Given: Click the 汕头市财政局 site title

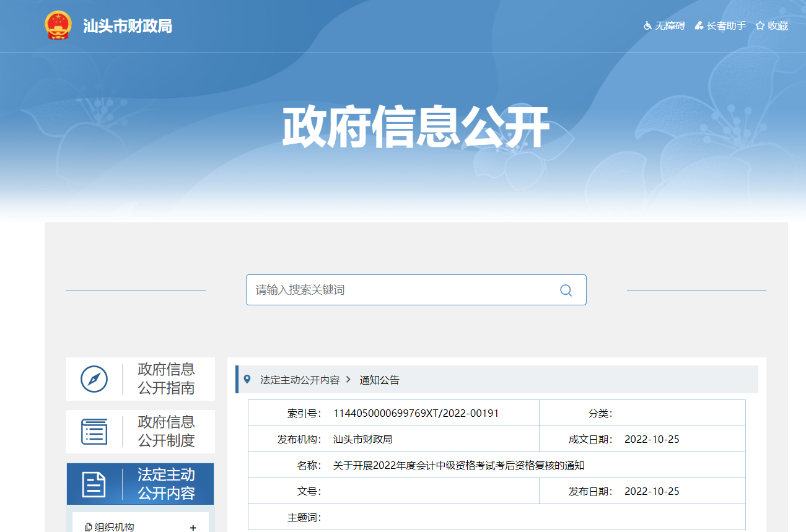Looking at the screenshot, I should click(126, 26).
